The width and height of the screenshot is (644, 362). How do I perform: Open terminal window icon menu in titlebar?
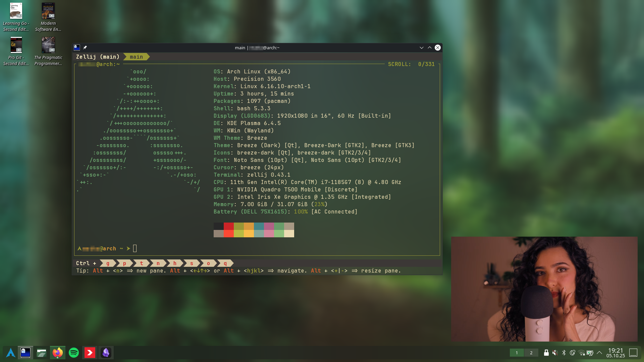77,48
